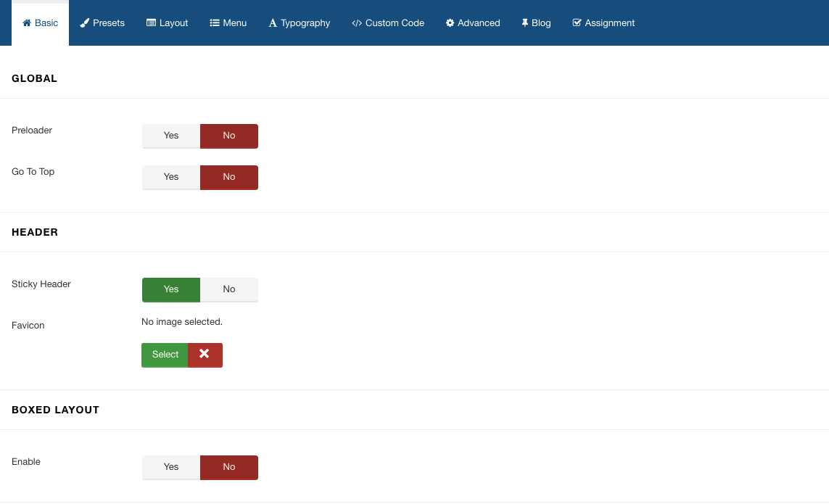Disable Sticky Header by selecting No
The width and height of the screenshot is (829, 504).
pyautogui.click(x=229, y=289)
